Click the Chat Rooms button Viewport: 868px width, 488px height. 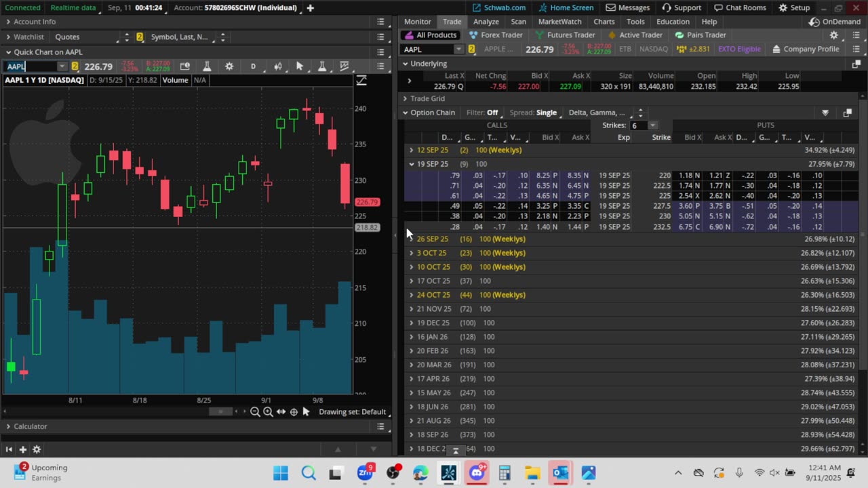pos(738,8)
